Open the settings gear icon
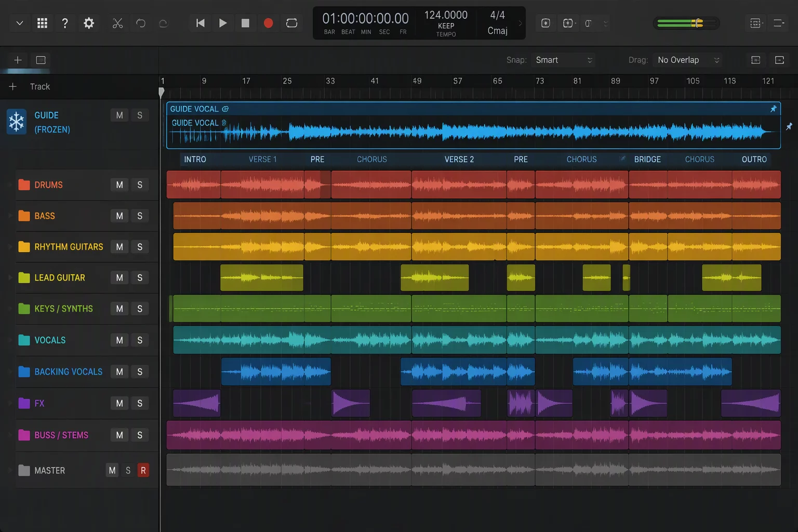The height and width of the screenshot is (532, 798). (89, 23)
